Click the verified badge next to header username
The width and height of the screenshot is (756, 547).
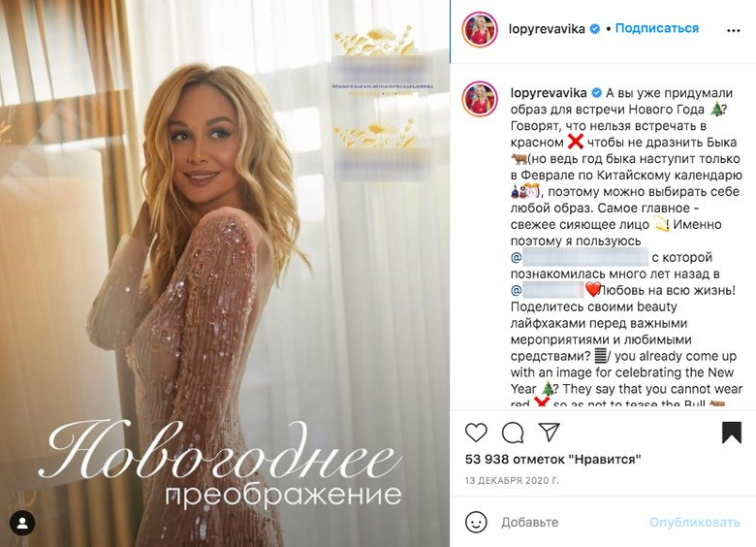[x=595, y=29]
